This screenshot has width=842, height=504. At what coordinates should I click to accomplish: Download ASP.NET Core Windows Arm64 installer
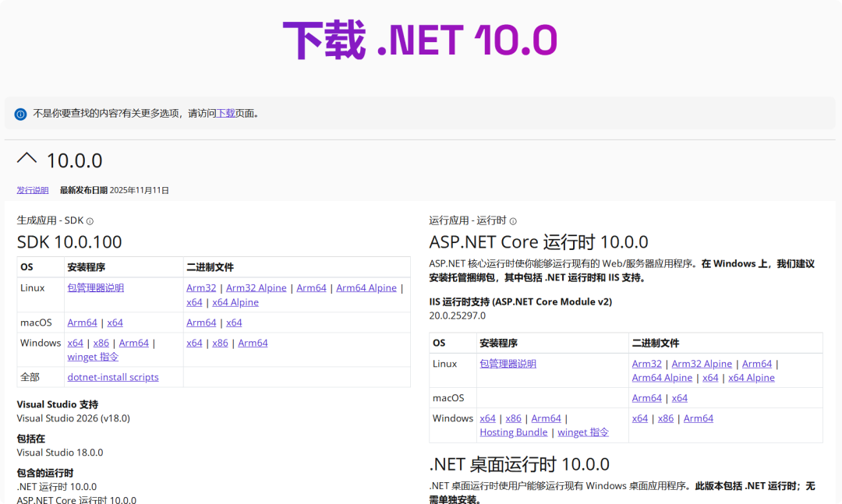546,418
